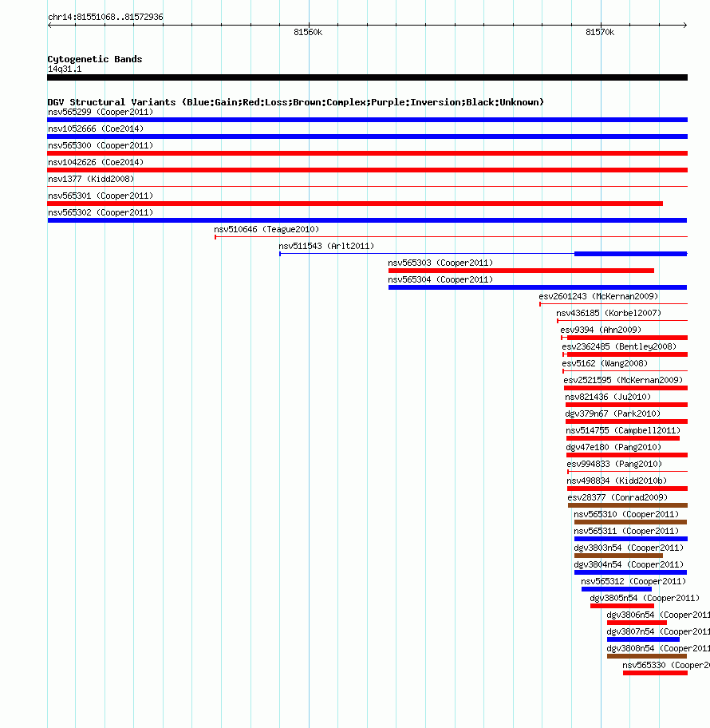The width and height of the screenshot is (710, 728).
Task: Click the Cytogenetic Bands track title
Action: [x=95, y=59]
